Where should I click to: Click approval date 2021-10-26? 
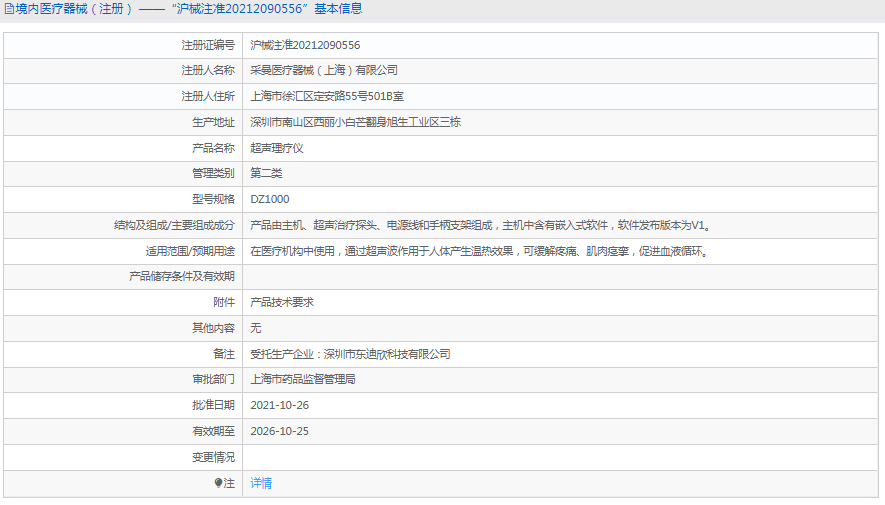(279, 405)
